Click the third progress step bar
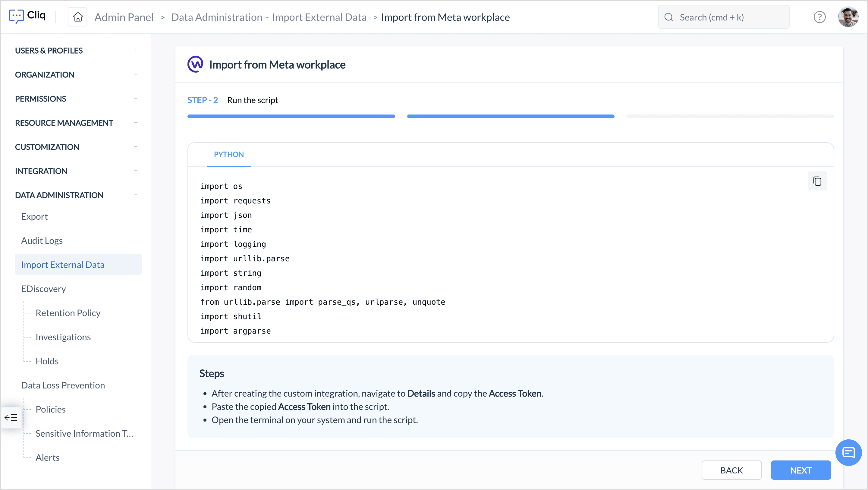The image size is (868, 490). click(730, 116)
